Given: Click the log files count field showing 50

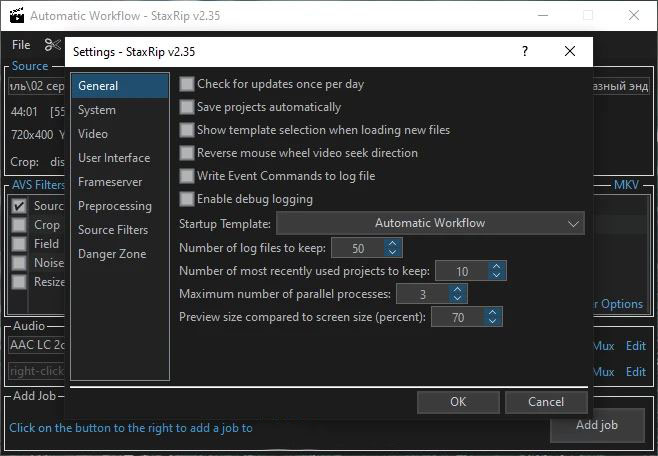Looking at the screenshot, I should pyautogui.click(x=358, y=248).
